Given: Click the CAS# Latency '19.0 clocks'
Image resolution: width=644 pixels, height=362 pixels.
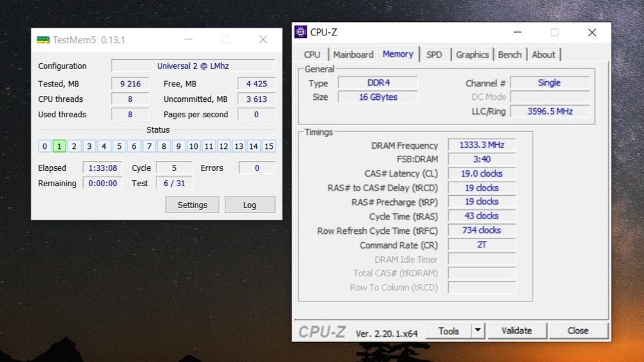Looking at the screenshot, I should (x=481, y=173).
